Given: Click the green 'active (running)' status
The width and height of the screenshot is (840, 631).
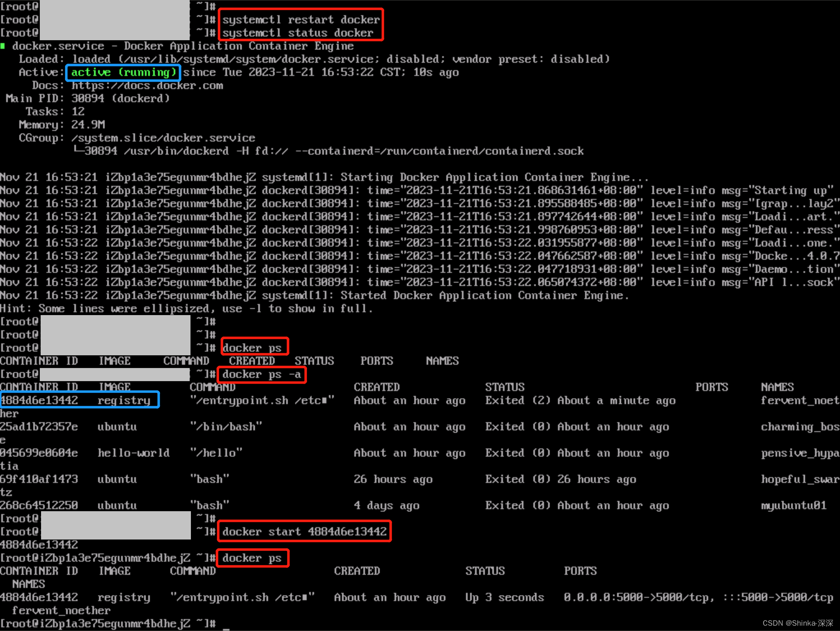Looking at the screenshot, I should [x=124, y=72].
